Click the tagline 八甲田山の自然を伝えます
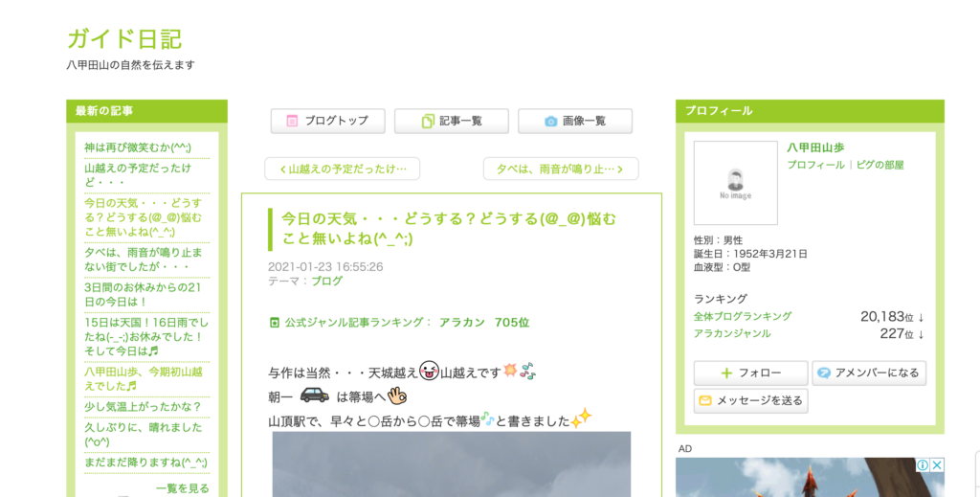Screen dimensions: 980x497 pyautogui.click(x=130, y=65)
